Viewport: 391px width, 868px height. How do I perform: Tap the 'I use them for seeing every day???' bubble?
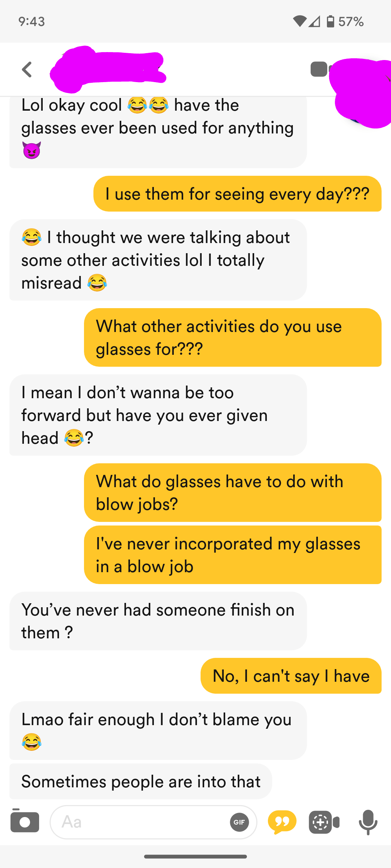click(237, 194)
